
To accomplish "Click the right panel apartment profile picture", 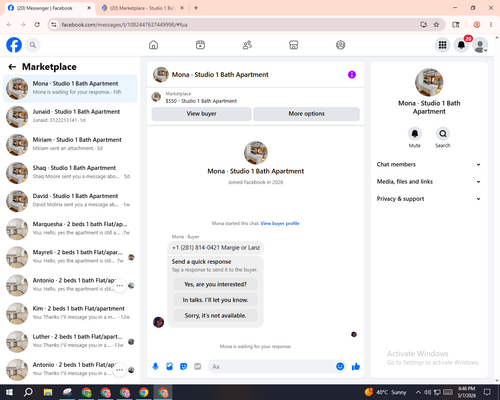I will (429, 82).
